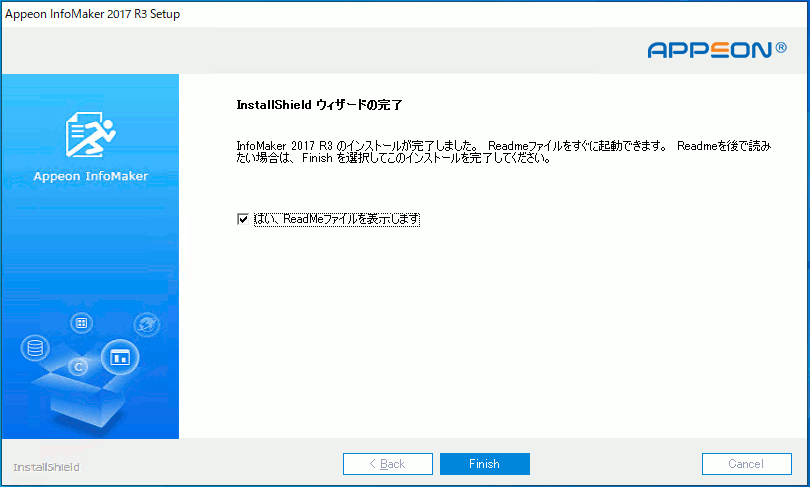The height and width of the screenshot is (487, 810).
Task: Click the database cylinder bubble icon
Action: pyautogui.click(x=35, y=348)
